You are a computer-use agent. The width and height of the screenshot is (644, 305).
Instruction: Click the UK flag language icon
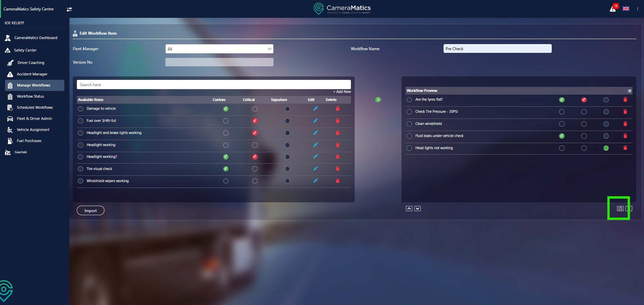pos(626,9)
